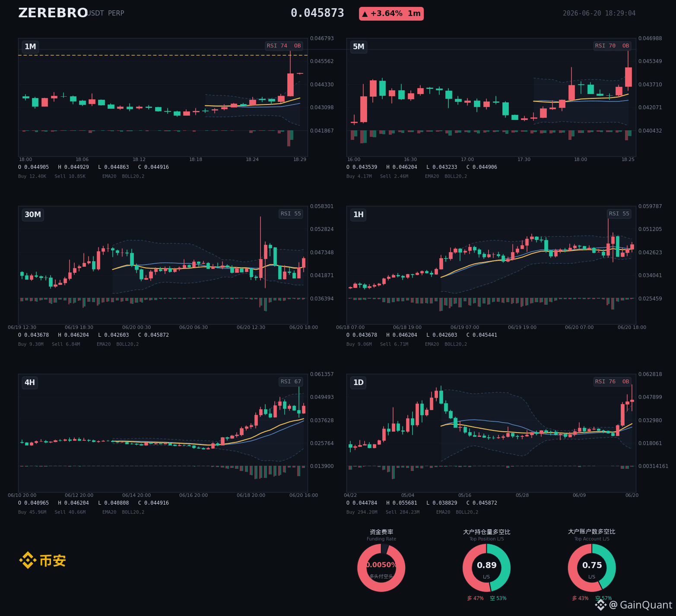The image size is (676, 616).
Task: Click the 大户持仓量多空比 heading
Action: point(487,532)
